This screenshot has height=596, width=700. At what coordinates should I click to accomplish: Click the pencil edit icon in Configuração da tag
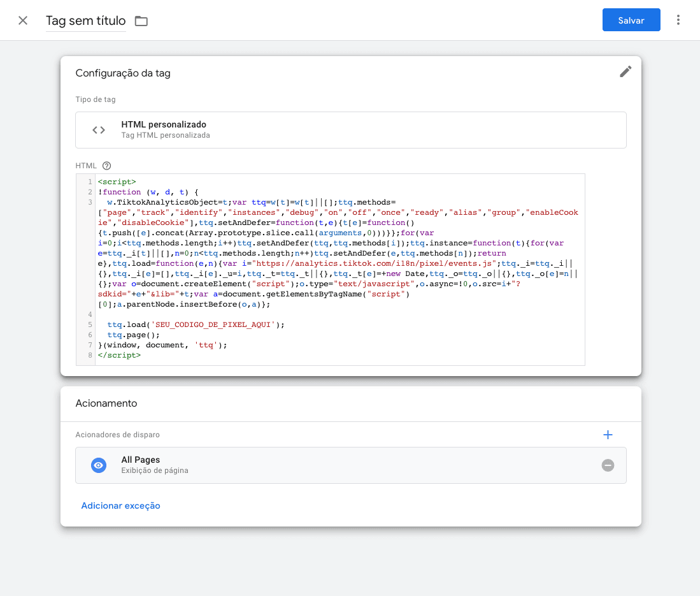625,72
